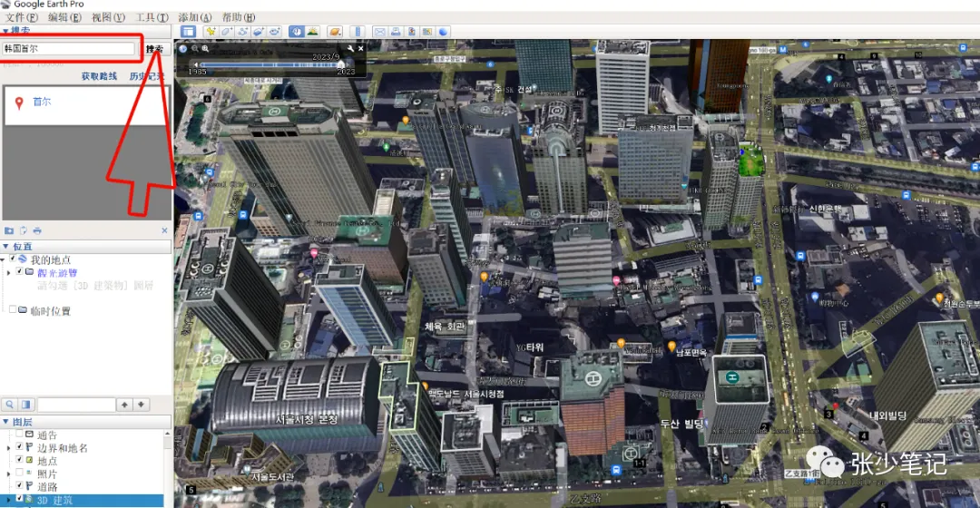Click the ruler measurement tool
The height and width of the screenshot is (508, 980).
358,31
